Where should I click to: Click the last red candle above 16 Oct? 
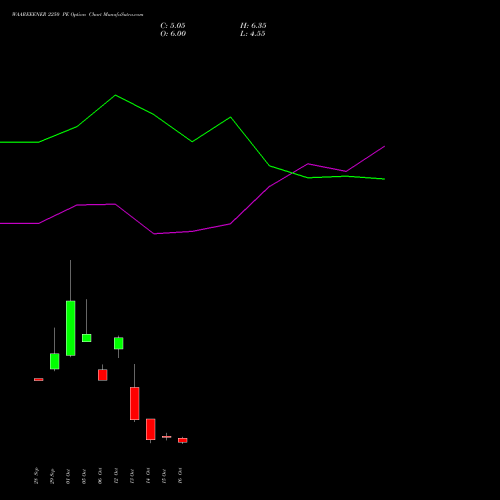[x=183, y=440]
